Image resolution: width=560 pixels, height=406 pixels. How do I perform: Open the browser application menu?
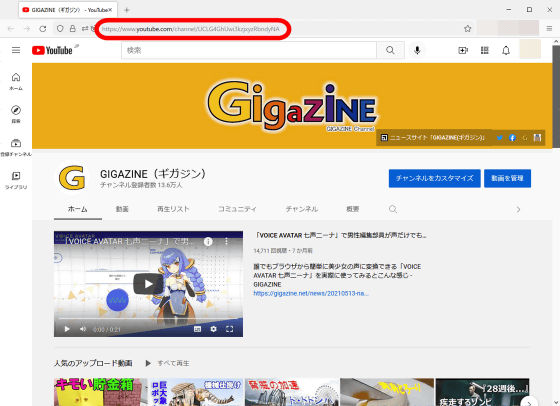point(549,29)
